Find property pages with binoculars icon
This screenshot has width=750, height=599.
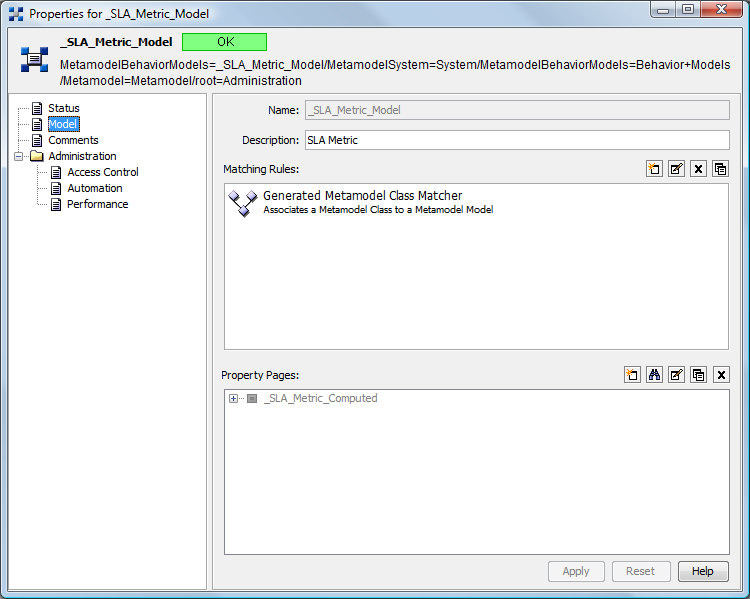coord(654,375)
